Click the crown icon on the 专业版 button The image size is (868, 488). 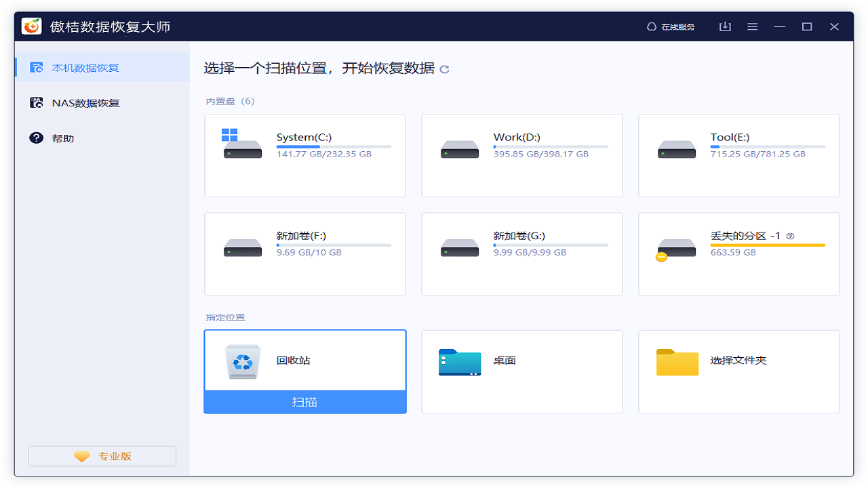click(81, 455)
